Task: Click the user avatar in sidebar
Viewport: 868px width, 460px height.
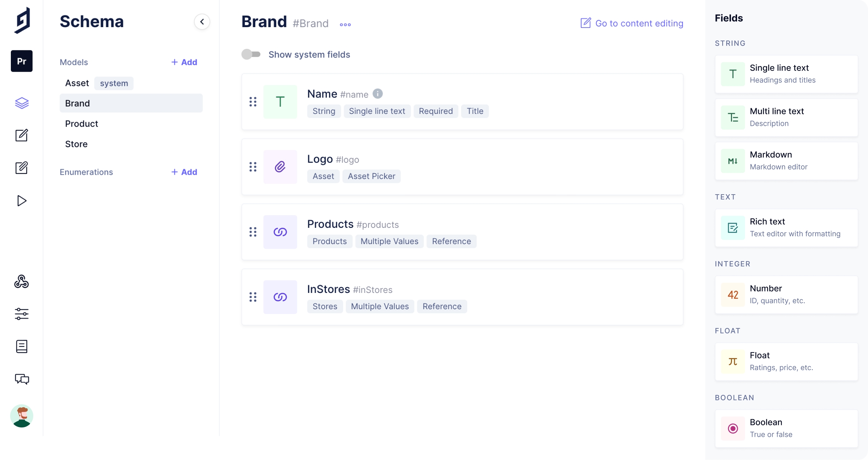Action: point(22,416)
